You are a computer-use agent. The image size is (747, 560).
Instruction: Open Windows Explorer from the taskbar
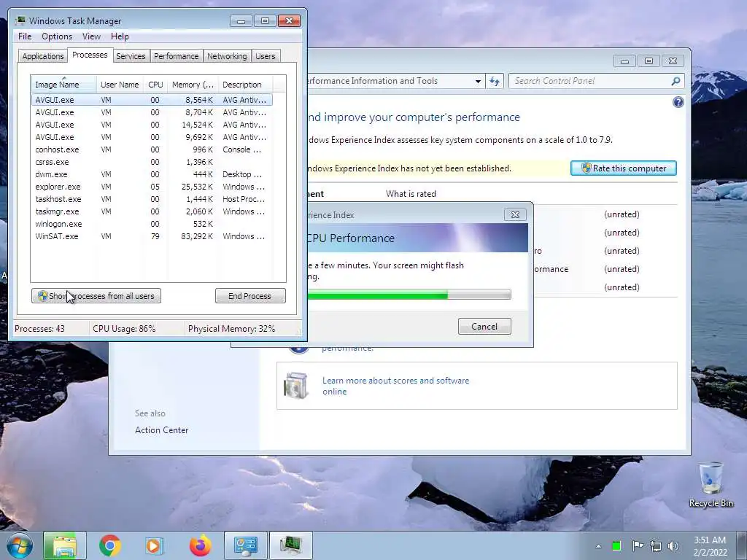[x=65, y=545]
